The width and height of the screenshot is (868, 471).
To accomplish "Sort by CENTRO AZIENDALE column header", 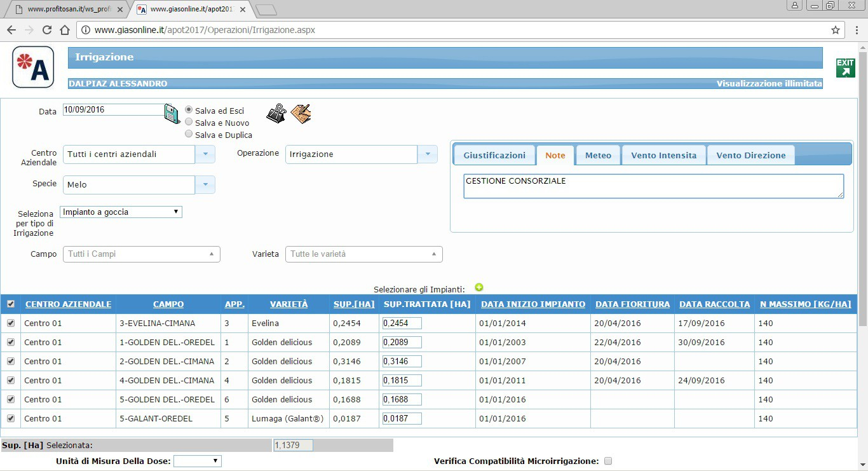I will [69, 304].
